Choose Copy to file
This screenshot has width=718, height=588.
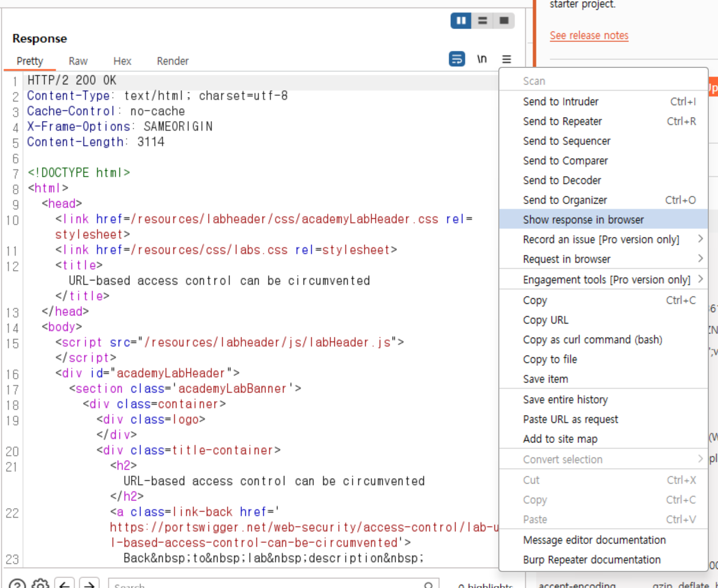coord(603,359)
